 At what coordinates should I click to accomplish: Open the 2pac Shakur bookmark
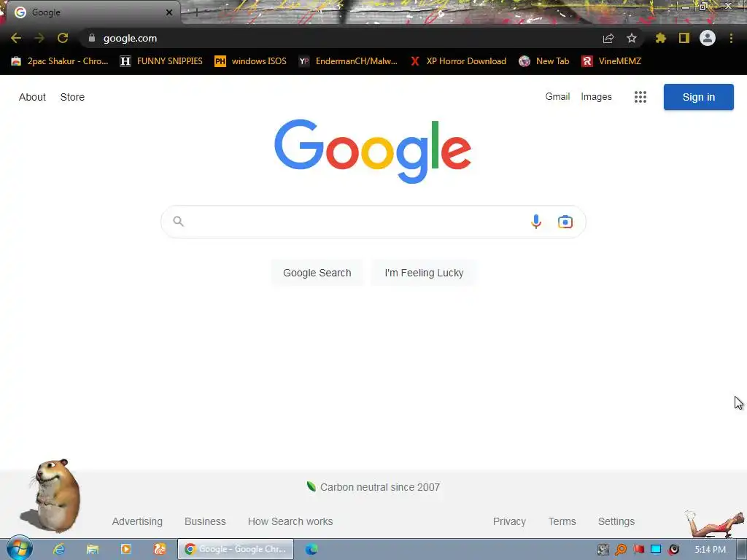pos(60,61)
